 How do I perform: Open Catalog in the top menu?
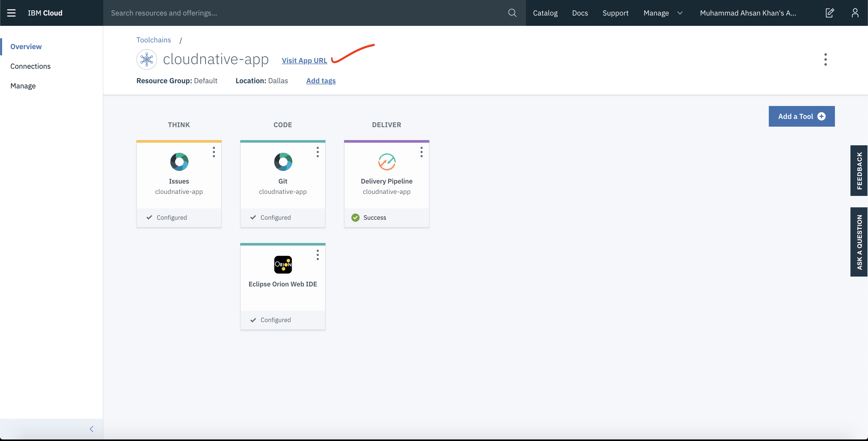[545, 13]
